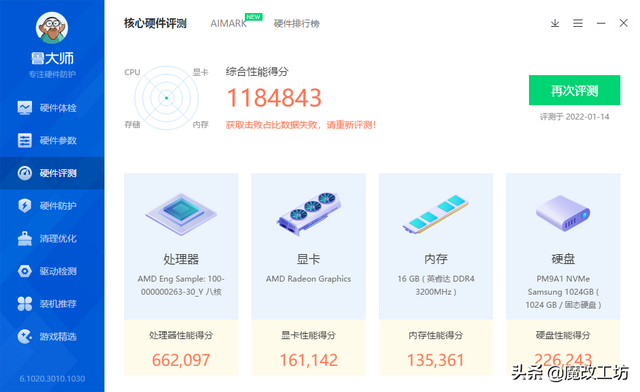Screen dimensions: 640x392
Task: Open 硬件防护 in the sidebar
Action: pos(52,206)
